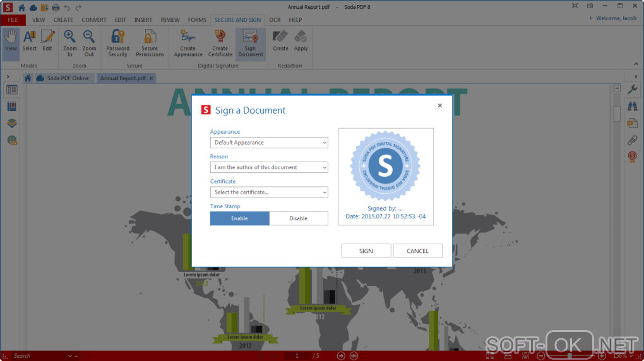Click the Redo arrow in title bar
Screen dimensions: 644x361
click(x=78, y=8)
